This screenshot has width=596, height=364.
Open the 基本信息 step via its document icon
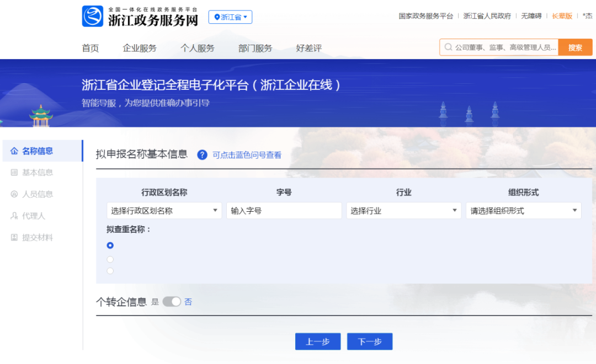tap(14, 172)
